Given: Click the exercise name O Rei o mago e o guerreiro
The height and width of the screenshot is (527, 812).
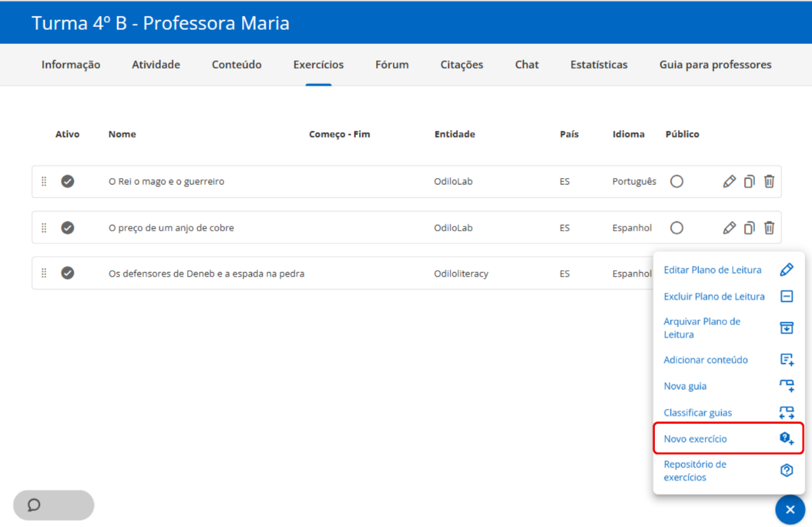Looking at the screenshot, I should click(166, 182).
